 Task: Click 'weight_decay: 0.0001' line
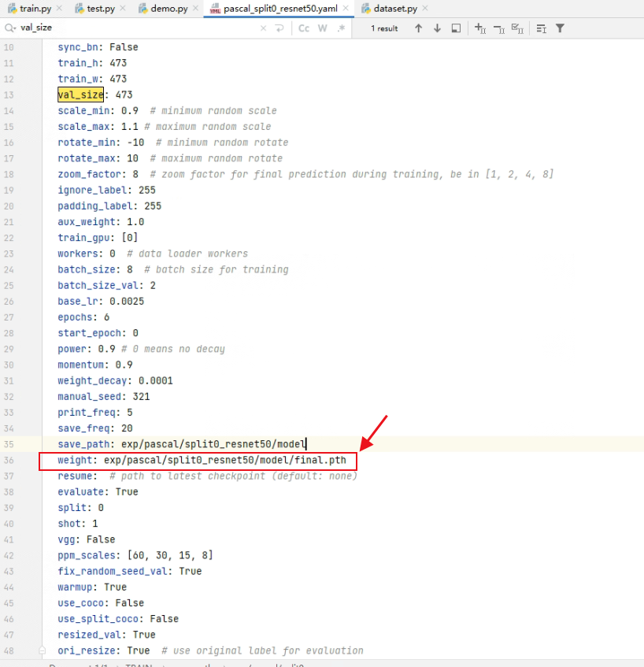tap(115, 380)
